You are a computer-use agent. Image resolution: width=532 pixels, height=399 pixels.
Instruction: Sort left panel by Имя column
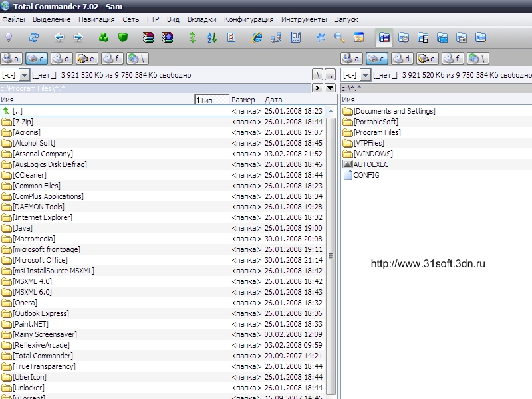97,100
